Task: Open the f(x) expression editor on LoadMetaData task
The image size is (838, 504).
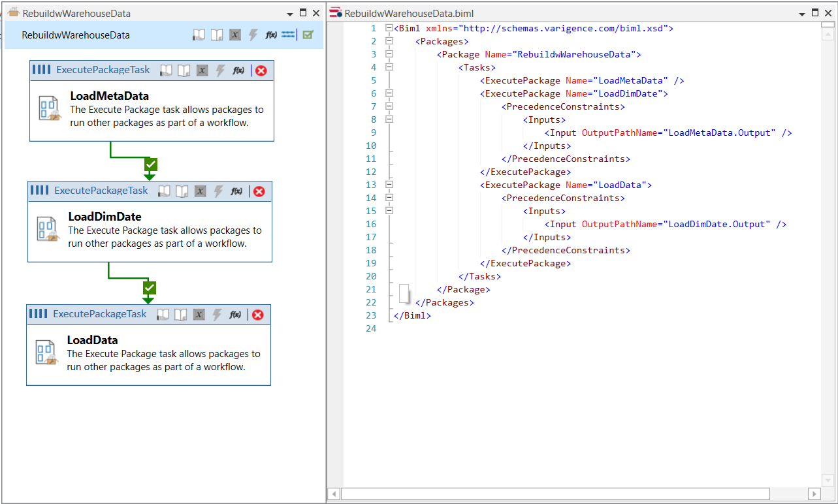Action: tap(239, 70)
